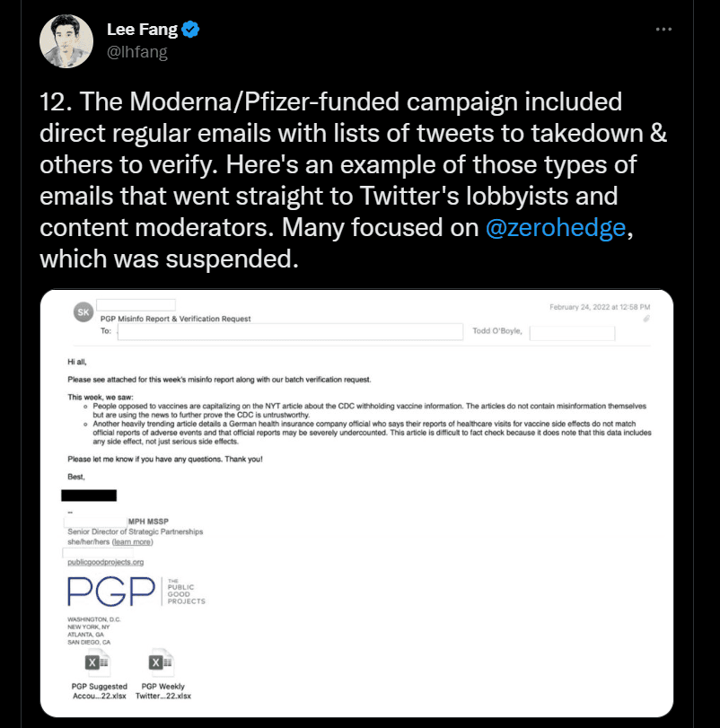
Task: Open the three-dot more options menu
Action: (663, 30)
